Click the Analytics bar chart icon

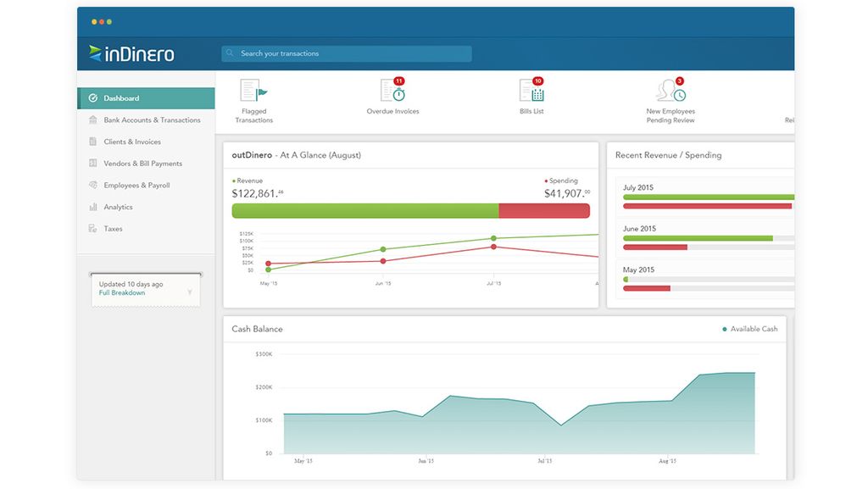[93, 207]
